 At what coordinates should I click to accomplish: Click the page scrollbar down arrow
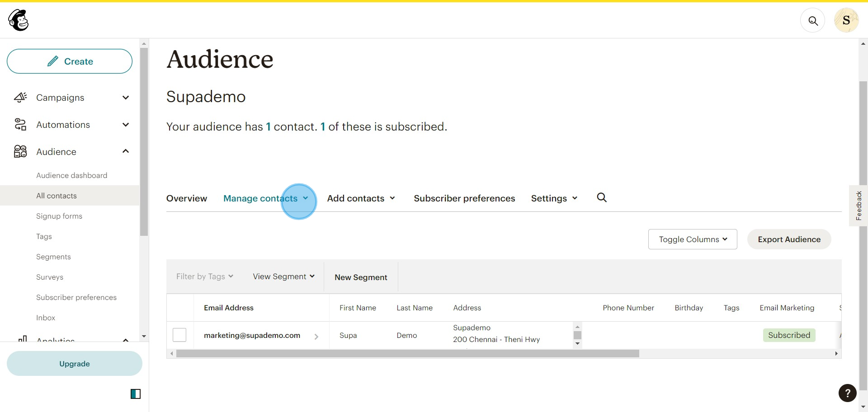[x=863, y=407]
